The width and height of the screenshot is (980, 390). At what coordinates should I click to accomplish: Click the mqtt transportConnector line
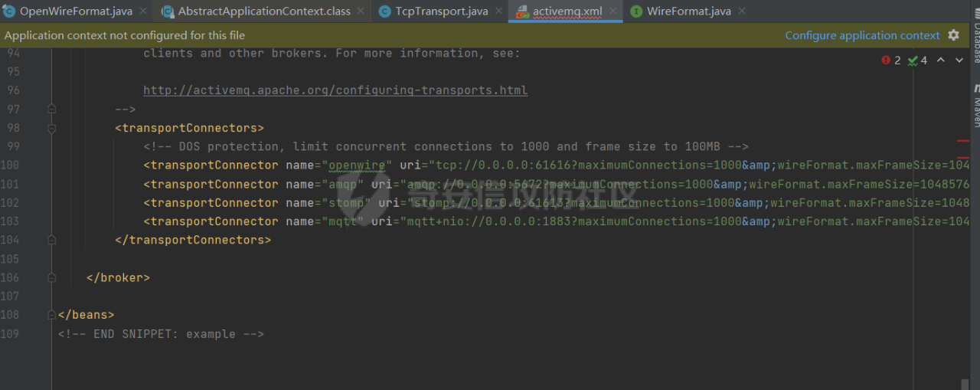[x=557, y=221]
